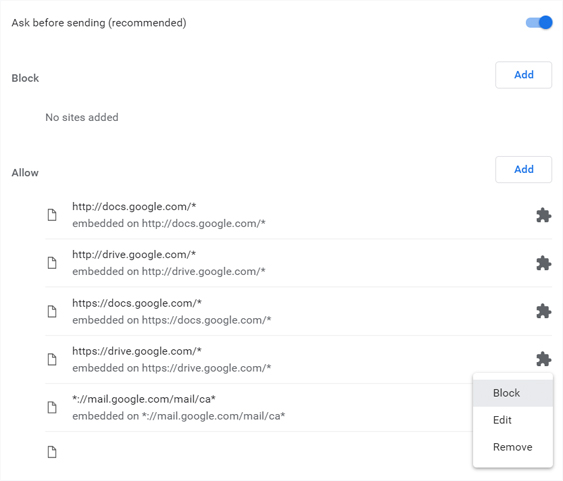Click the page icon beside https://drive.google.com entry
Screen dimensions: 563x481
click(x=52, y=359)
